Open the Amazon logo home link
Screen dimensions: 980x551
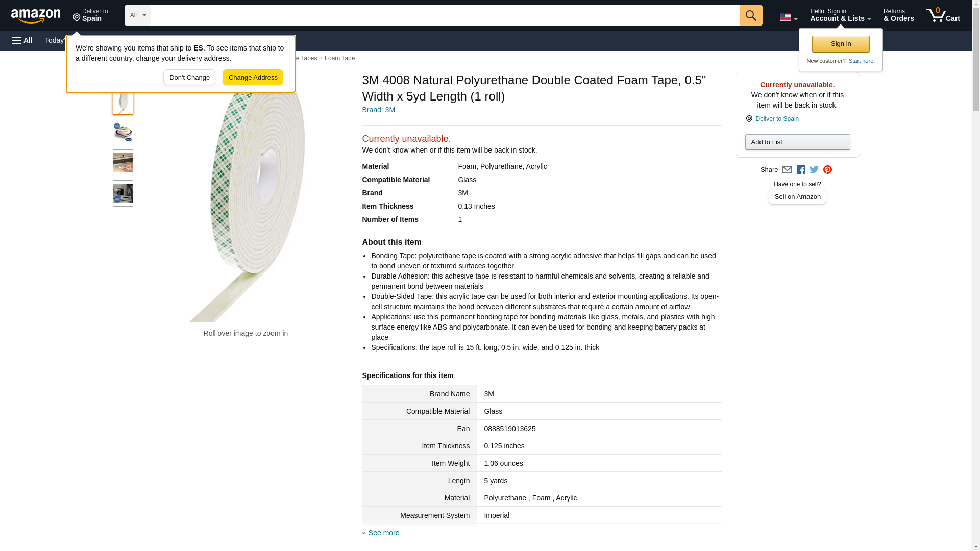point(36,16)
